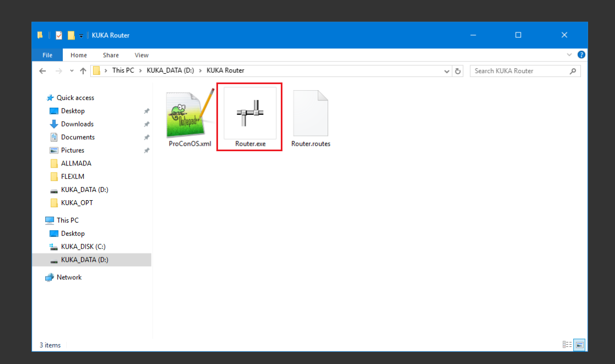Open Documents in the navigation pane
Screen dimensions: 615x364
78,137
